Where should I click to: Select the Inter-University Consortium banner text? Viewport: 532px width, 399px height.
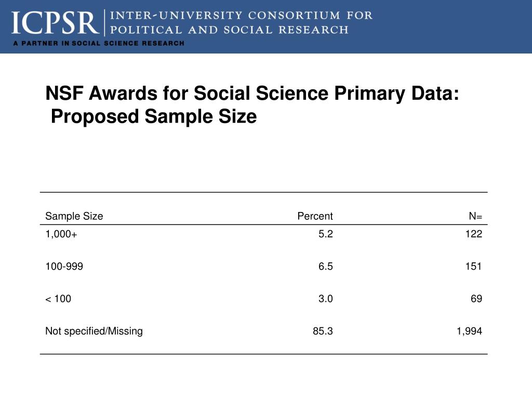click(241, 22)
